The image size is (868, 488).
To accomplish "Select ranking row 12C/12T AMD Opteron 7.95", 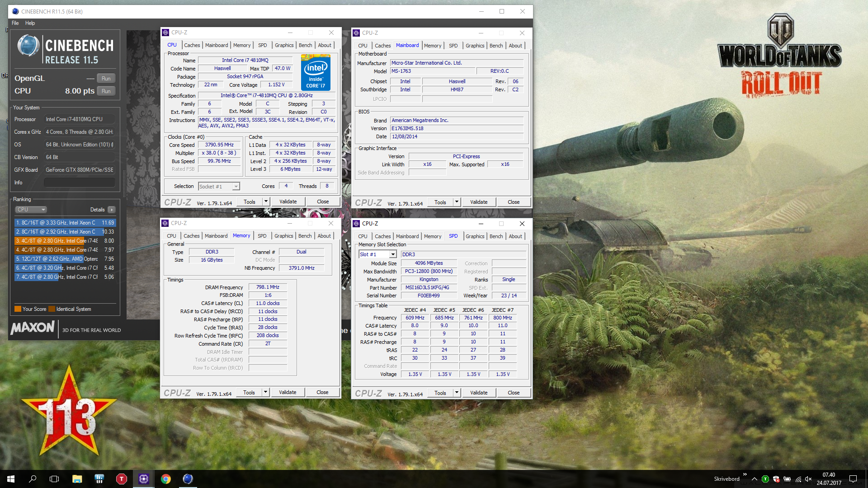I will pyautogui.click(x=65, y=259).
